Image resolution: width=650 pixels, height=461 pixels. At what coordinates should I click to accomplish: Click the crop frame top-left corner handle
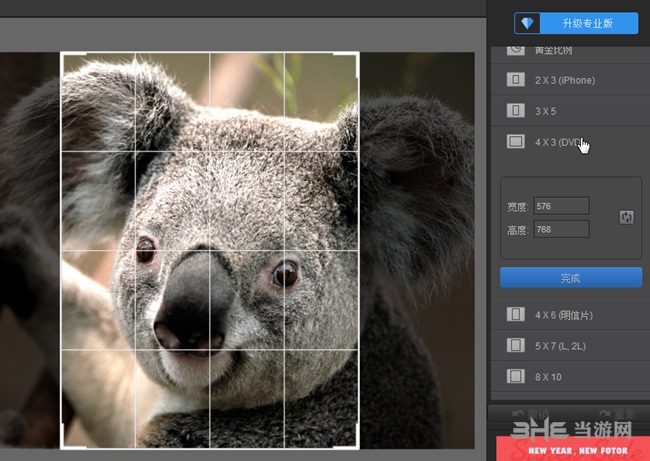[x=62, y=54]
